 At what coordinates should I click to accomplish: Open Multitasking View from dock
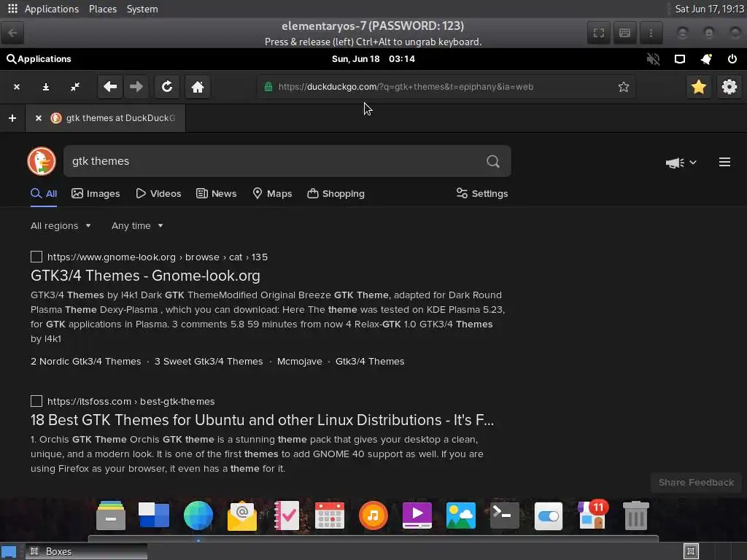click(154, 516)
